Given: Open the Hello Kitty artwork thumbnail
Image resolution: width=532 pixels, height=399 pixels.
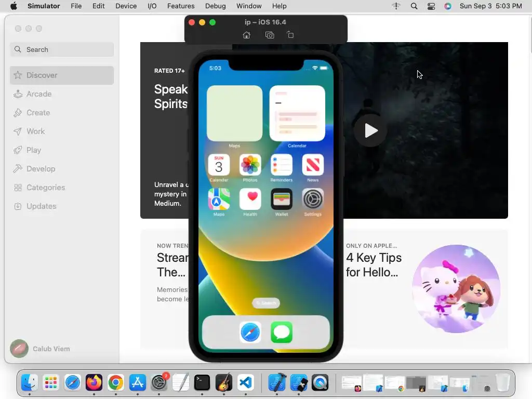Looking at the screenshot, I should (x=456, y=289).
